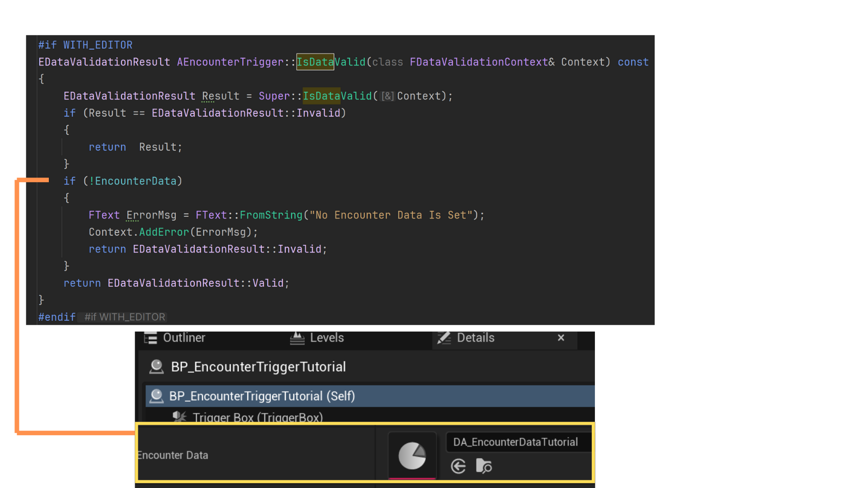Select the Details tab
Viewport: 868px width, 488px height.
tap(475, 338)
